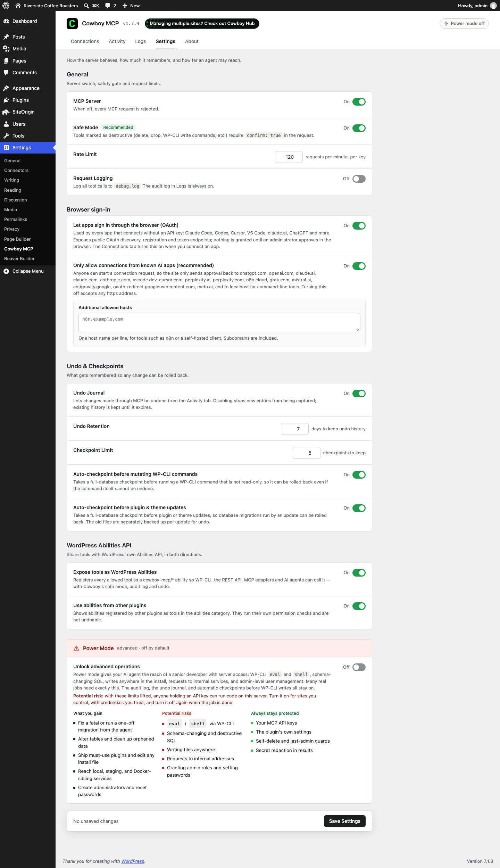
Task: Click the Pages icon in sidebar
Action: coord(6,61)
